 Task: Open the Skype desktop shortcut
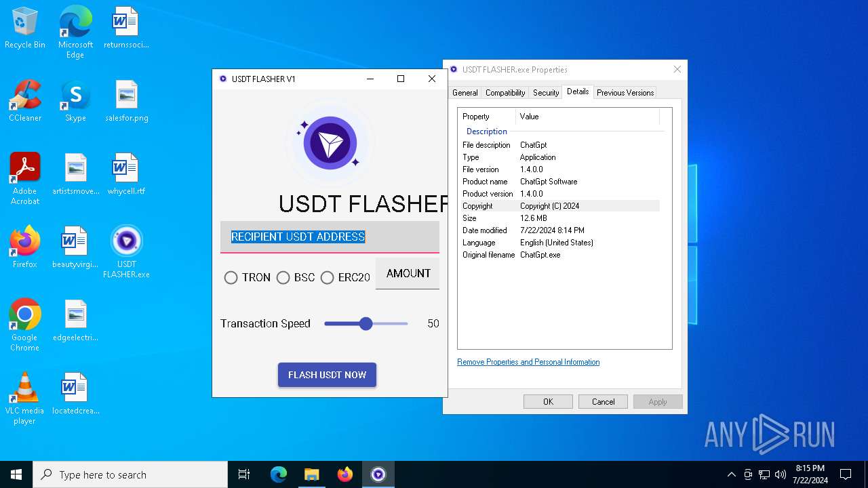tap(75, 101)
